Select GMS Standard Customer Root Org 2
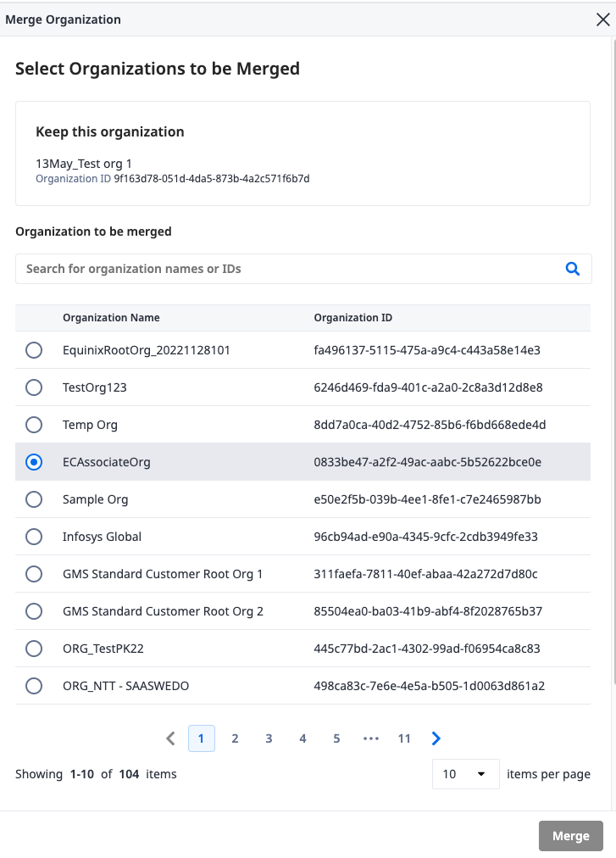This screenshot has height=858, width=616. click(x=34, y=611)
